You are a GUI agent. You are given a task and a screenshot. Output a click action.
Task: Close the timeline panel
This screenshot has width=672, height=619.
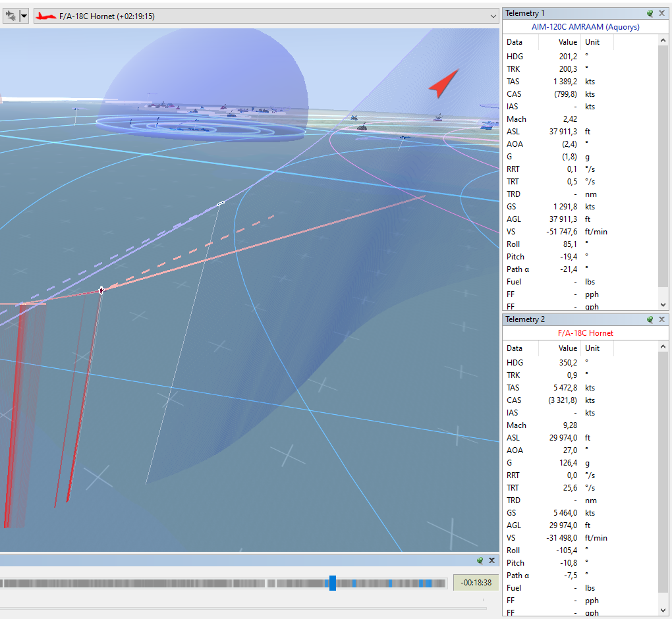[492, 560]
